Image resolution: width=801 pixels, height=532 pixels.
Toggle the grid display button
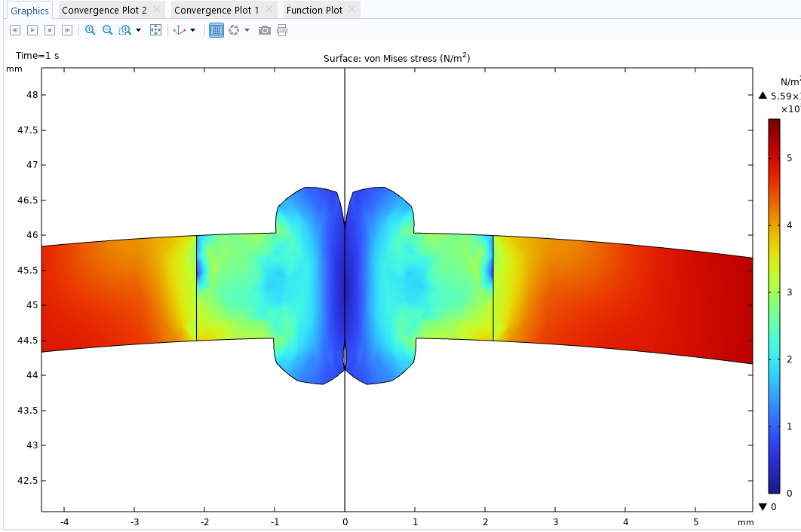[x=216, y=30]
